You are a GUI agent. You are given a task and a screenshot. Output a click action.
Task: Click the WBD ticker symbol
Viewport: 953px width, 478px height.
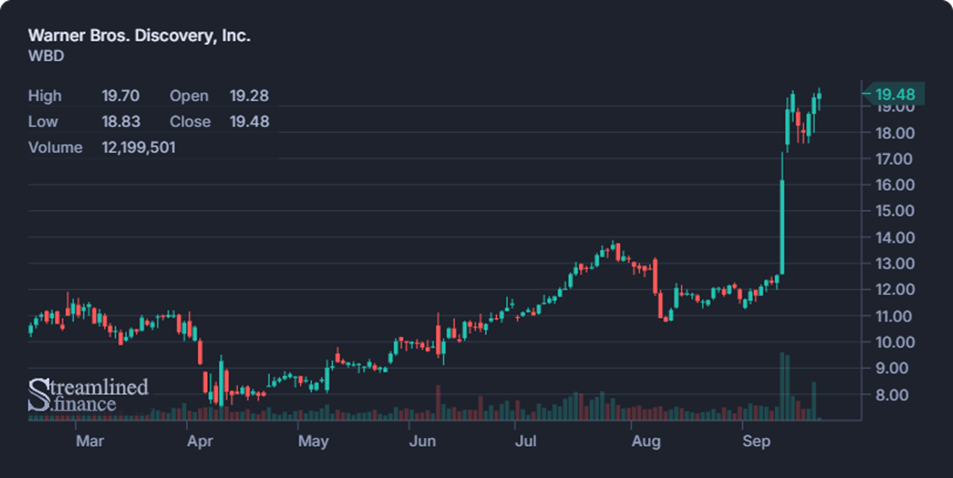46,56
